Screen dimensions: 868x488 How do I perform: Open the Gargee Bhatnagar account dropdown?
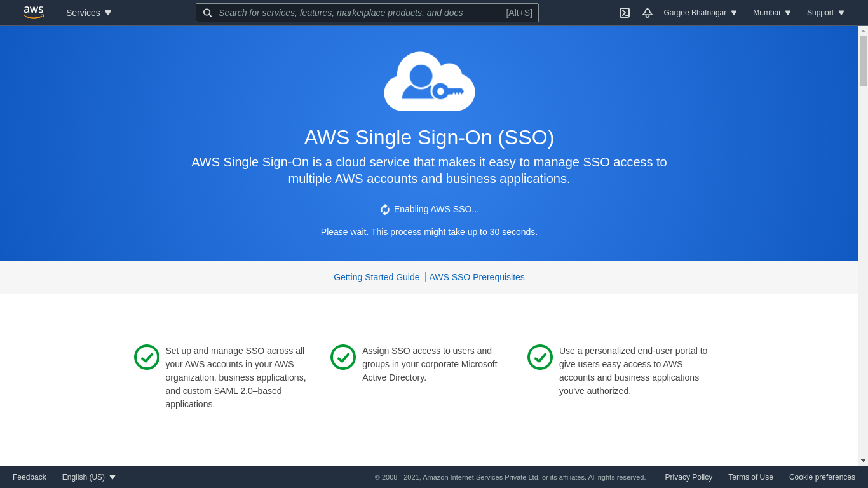point(700,13)
